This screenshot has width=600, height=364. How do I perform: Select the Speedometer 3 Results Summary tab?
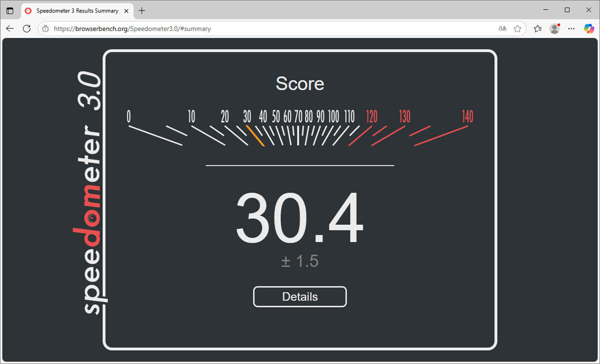point(77,10)
